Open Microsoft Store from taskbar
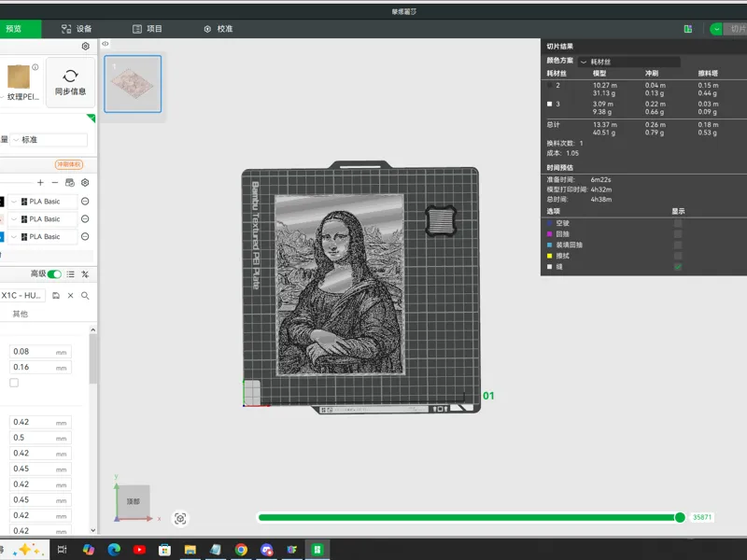The image size is (747, 560). click(x=165, y=550)
